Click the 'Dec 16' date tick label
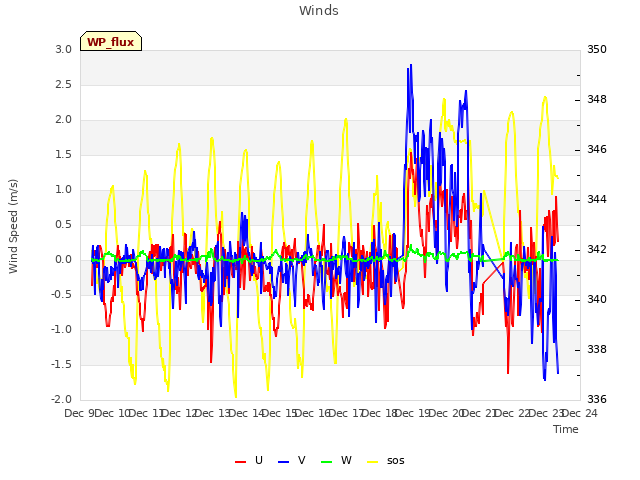Image resolution: width=640 pixels, height=480 pixels. 313,414
